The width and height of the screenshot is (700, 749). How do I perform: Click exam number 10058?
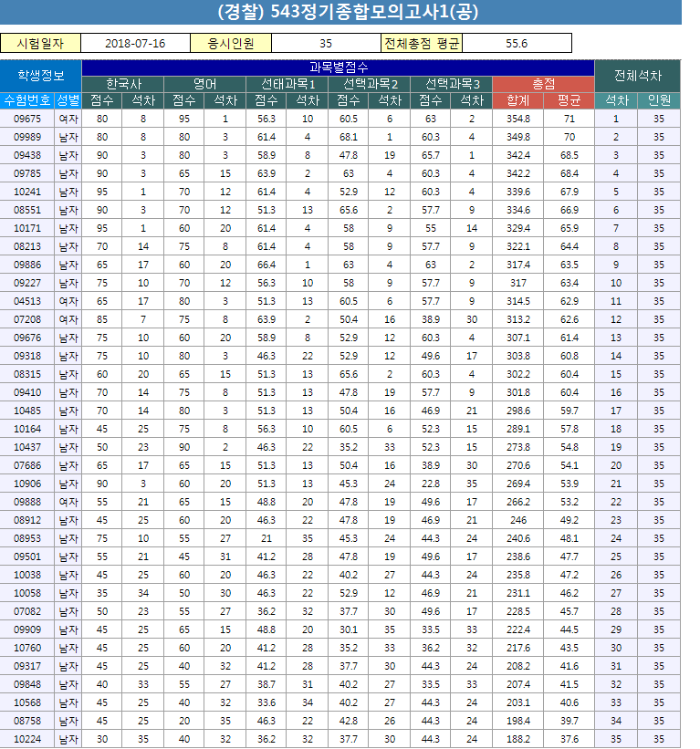click(27, 593)
